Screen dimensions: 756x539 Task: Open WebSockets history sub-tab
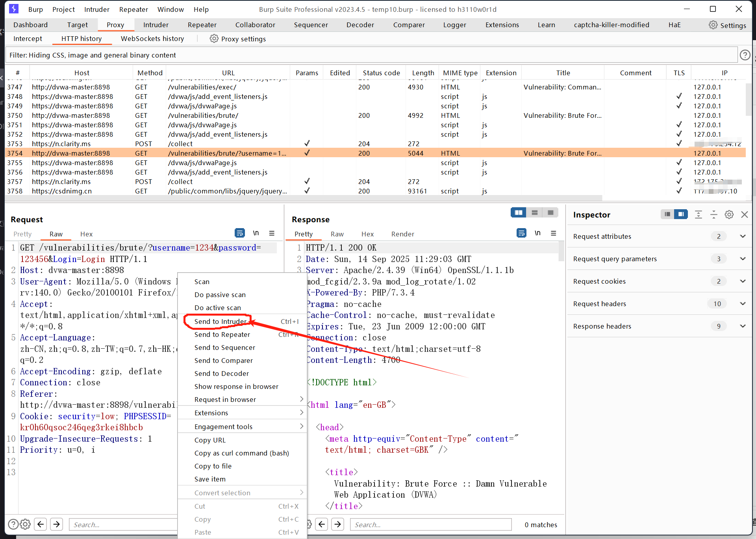pos(152,39)
